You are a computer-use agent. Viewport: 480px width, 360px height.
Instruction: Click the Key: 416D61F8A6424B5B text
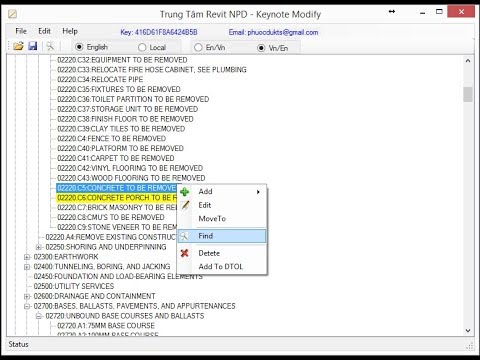click(159, 32)
